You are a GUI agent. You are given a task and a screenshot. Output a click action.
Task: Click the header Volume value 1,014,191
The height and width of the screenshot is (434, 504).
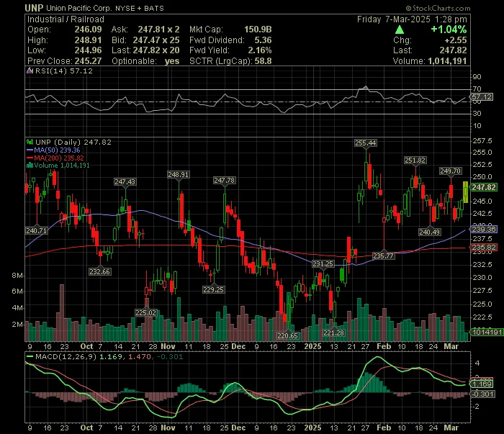pos(447,61)
